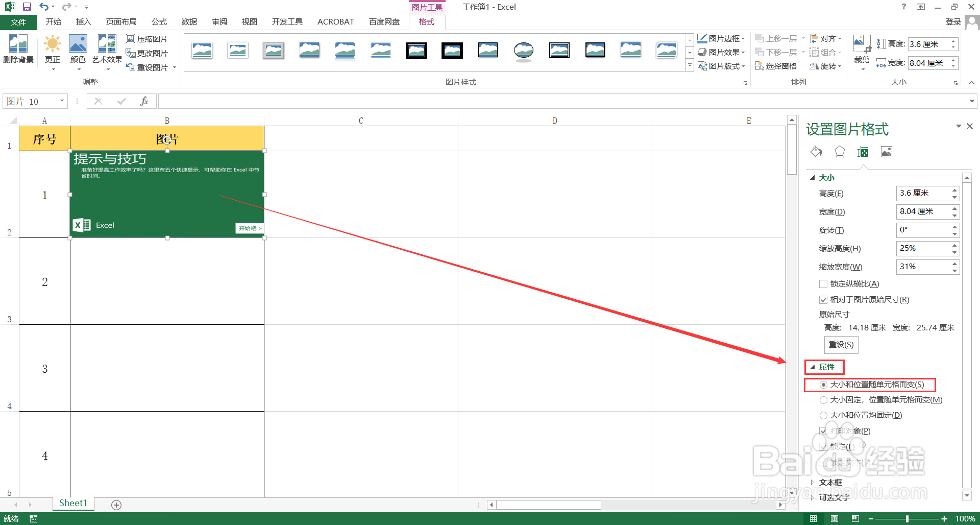Open Size & Properties tab in format pane

coord(863,152)
